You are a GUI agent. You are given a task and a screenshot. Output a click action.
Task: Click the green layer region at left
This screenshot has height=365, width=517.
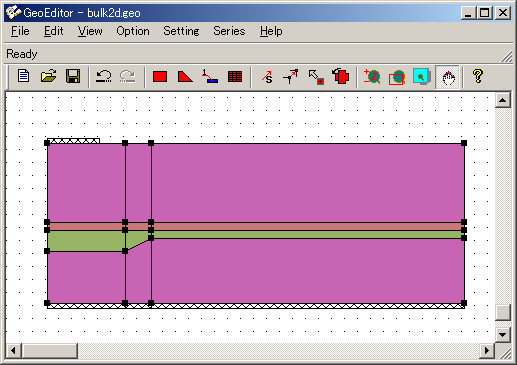point(86,240)
